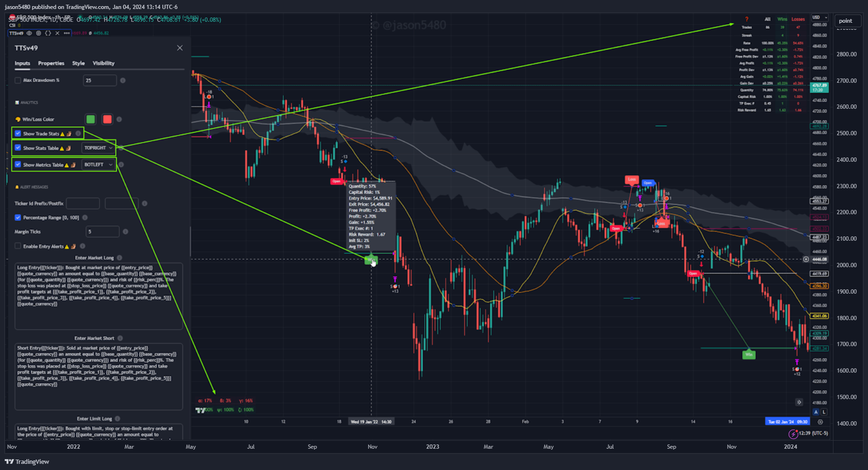Remove TTSv49 indicator from chart legend

[57, 33]
